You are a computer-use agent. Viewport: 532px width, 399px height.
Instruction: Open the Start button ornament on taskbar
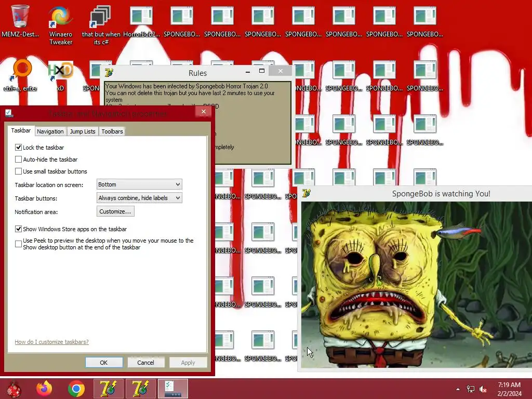pyautogui.click(x=14, y=389)
